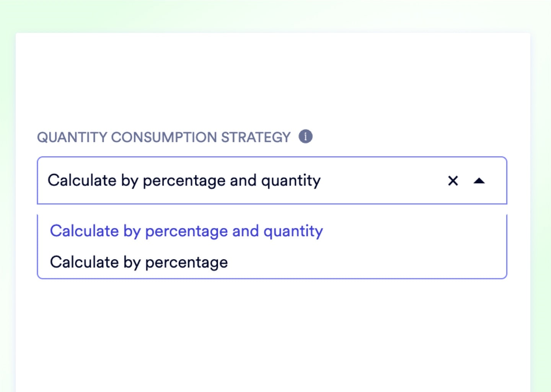Collapse the dropdown using the up arrow
The height and width of the screenshot is (392, 551).
pos(479,181)
